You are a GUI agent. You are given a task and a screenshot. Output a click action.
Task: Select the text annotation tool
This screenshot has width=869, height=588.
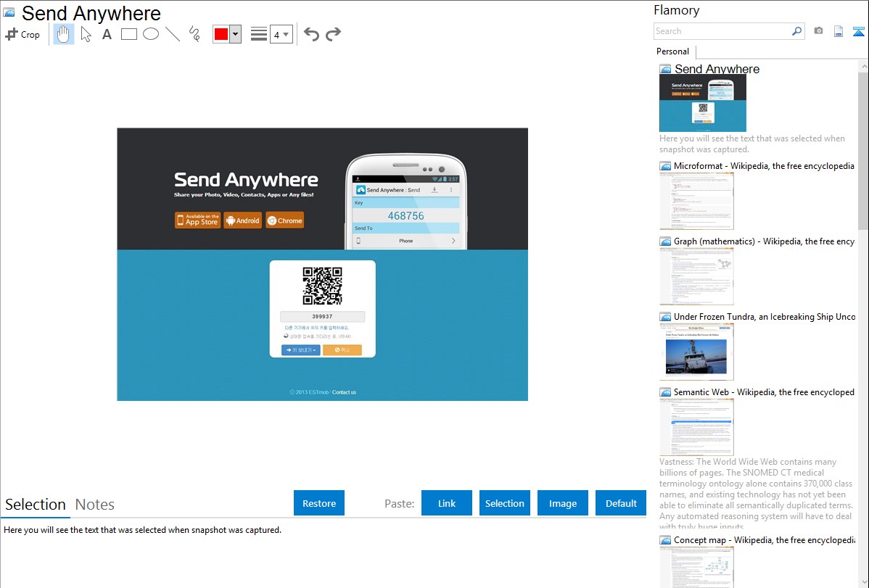pos(107,34)
